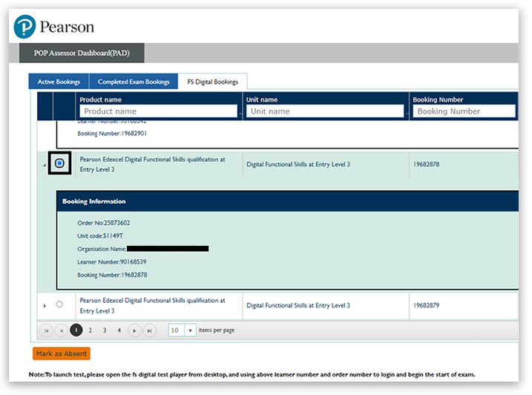Open the items per page dropdown
The width and height of the screenshot is (532, 395).
tap(191, 330)
